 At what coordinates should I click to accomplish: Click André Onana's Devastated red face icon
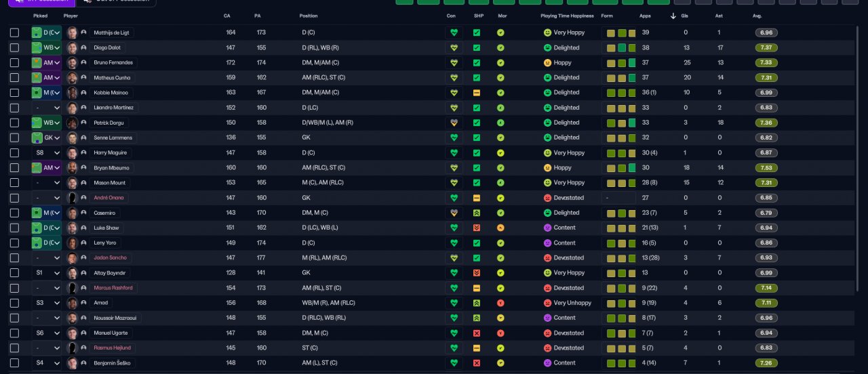pos(547,198)
